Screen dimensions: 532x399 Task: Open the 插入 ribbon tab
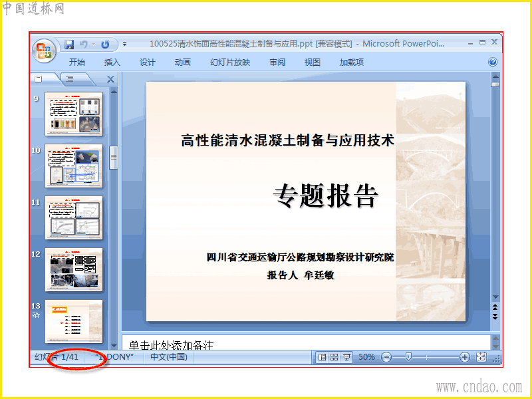click(x=112, y=62)
